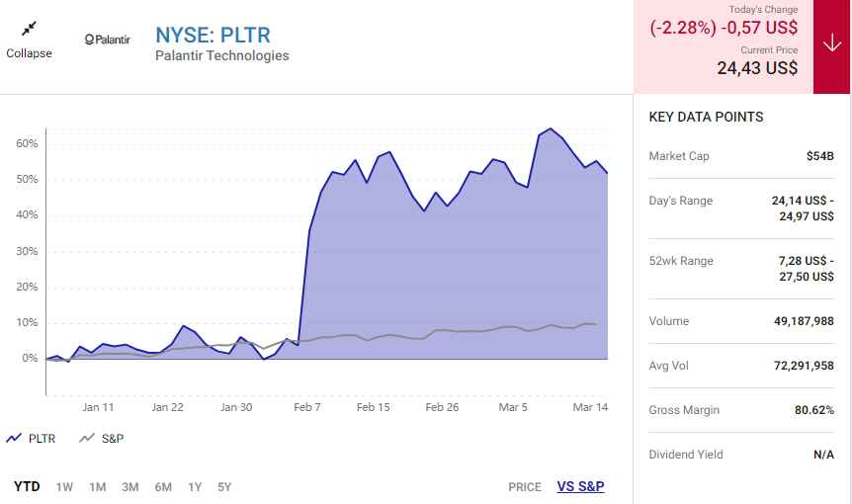The height and width of the screenshot is (504, 852).
Task: Click the Palantir logo
Action: pos(108,40)
